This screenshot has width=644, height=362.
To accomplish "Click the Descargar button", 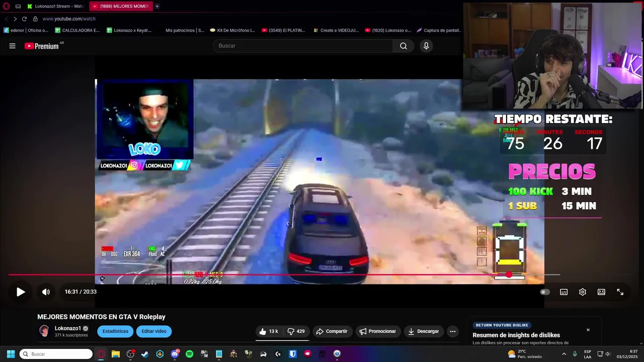I will click(423, 331).
